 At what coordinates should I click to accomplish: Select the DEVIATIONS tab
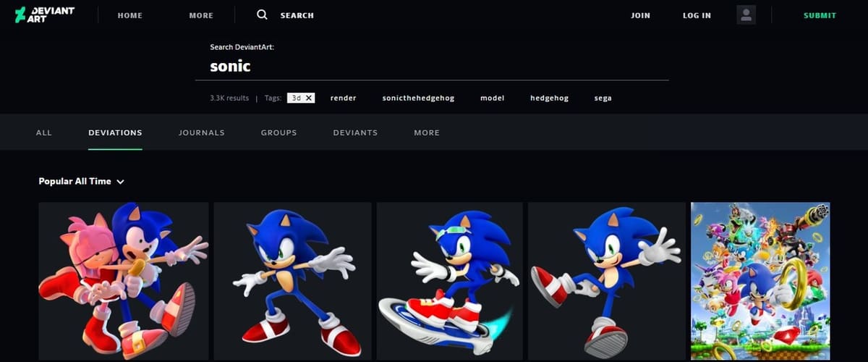[x=115, y=132]
